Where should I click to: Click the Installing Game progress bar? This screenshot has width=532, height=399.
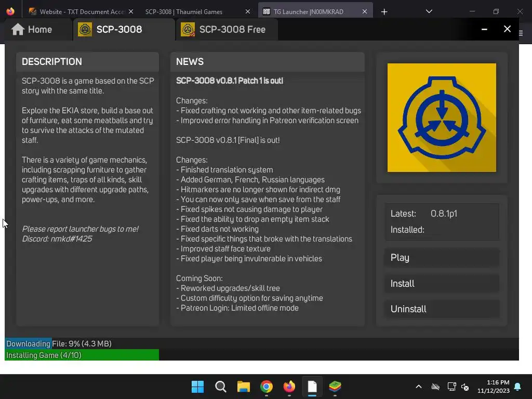(262, 355)
